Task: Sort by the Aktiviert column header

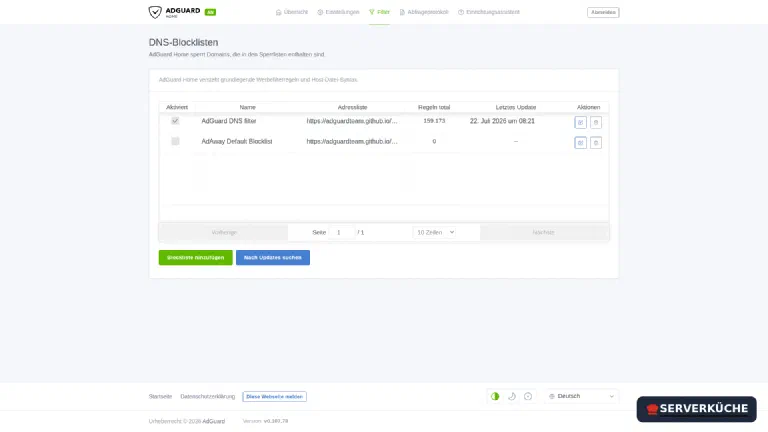Action: tap(177, 107)
